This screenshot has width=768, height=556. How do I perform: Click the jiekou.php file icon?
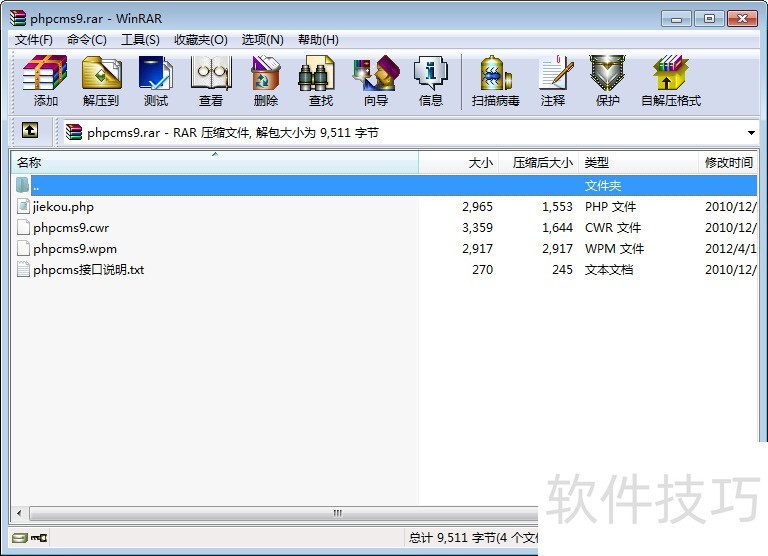23,206
